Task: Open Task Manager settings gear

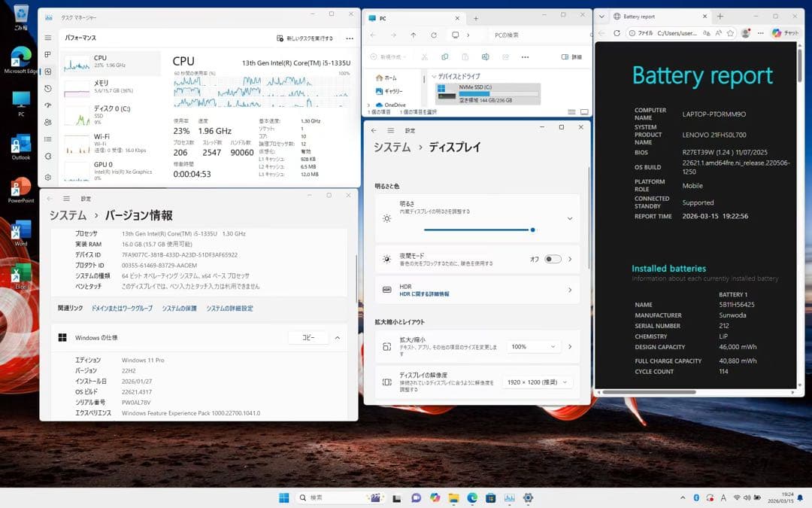Action: coord(47,178)
